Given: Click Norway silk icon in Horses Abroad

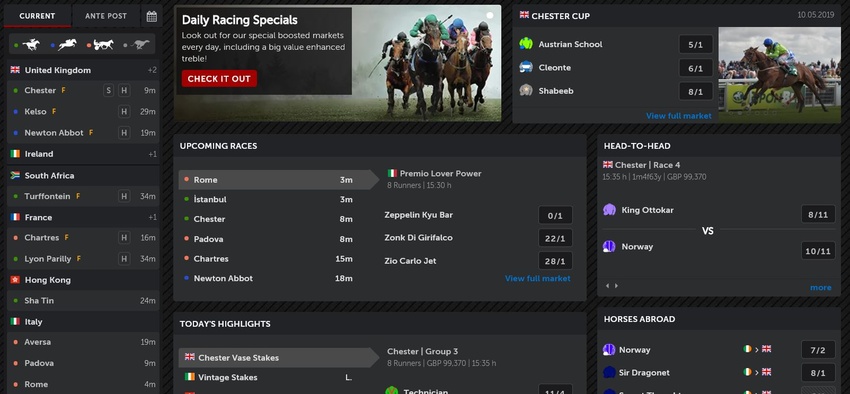Looking at the screenshot, I should pyautogui.click(x=609, y=350).
